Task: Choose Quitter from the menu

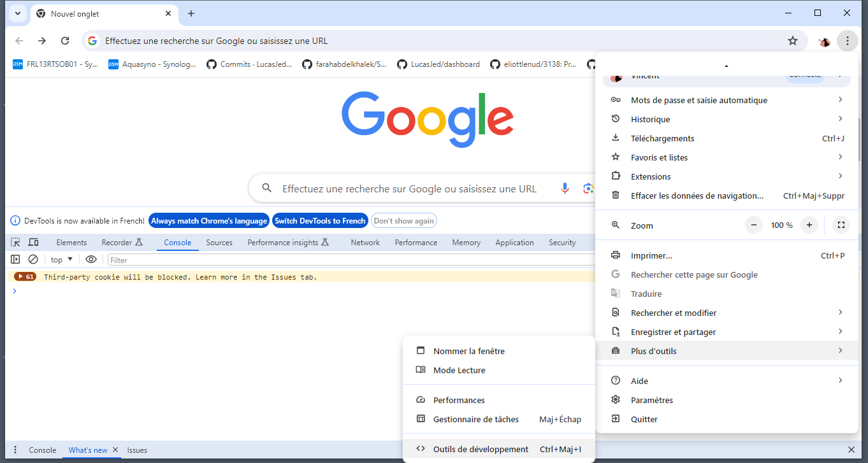Action: [x=727, y=419]
